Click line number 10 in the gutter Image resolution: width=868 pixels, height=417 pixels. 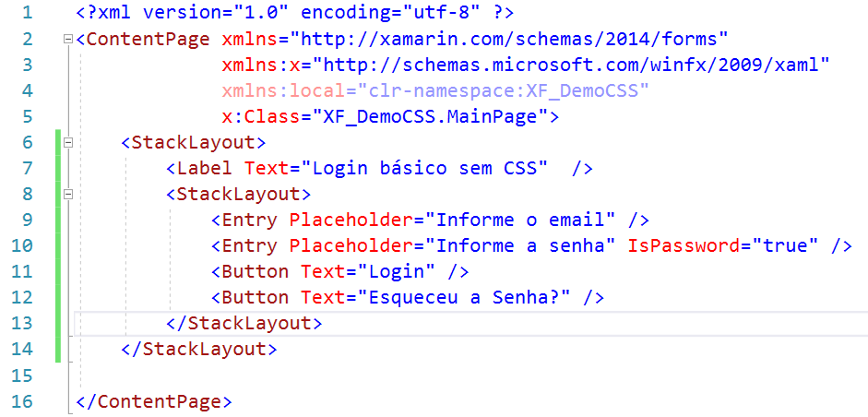(x=21, y=246)
